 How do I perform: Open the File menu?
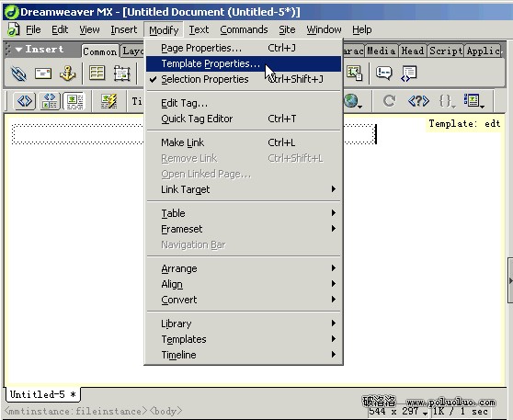33,29
